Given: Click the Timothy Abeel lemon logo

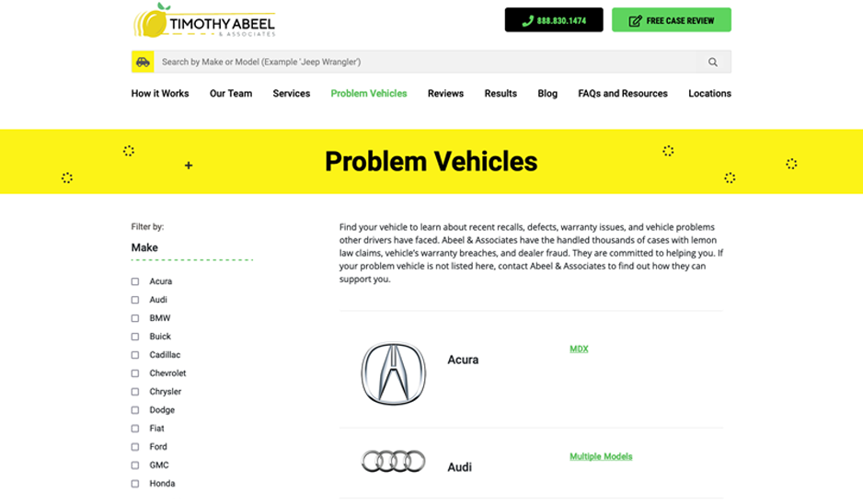Looking at the screenshot, I should click(x=203, y=21).
